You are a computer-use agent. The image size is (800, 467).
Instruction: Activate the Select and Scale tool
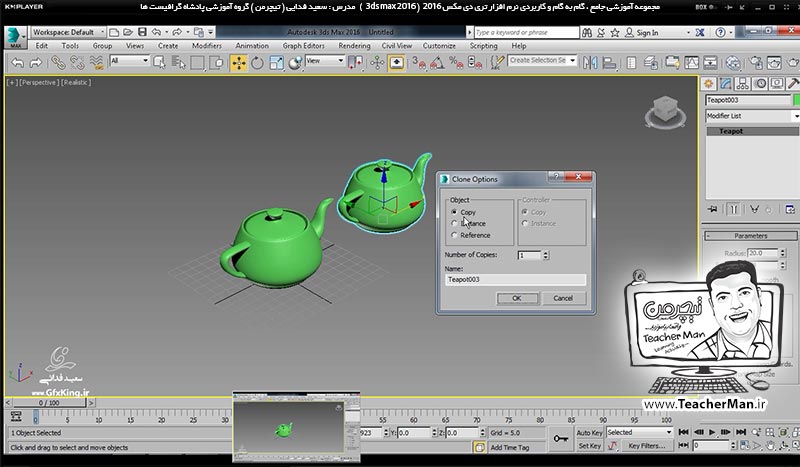coord(276,63)
